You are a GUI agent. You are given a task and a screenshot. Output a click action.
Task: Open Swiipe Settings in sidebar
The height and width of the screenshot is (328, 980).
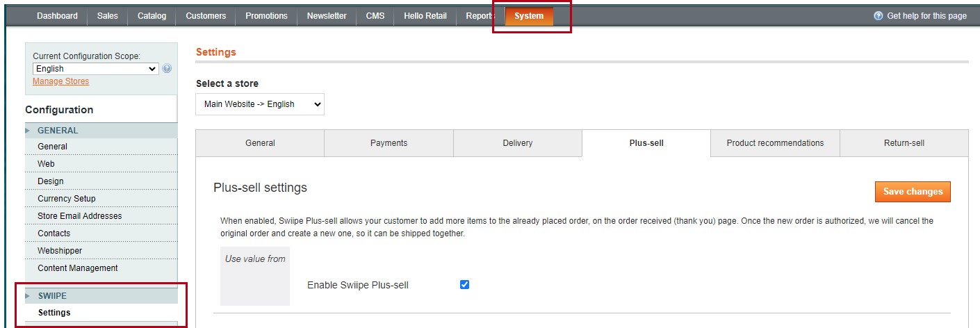click(x=54, y=313)
